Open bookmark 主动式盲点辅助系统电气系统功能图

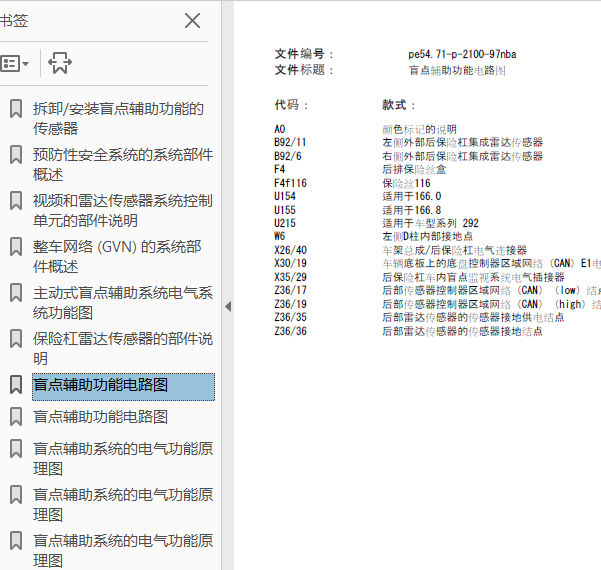pos(123,302)
